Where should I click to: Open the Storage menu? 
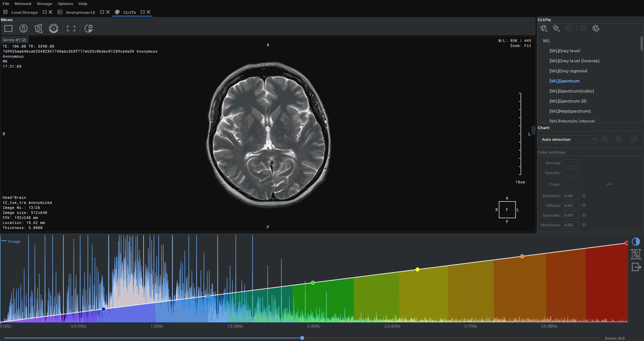click(x=45, y=4)
